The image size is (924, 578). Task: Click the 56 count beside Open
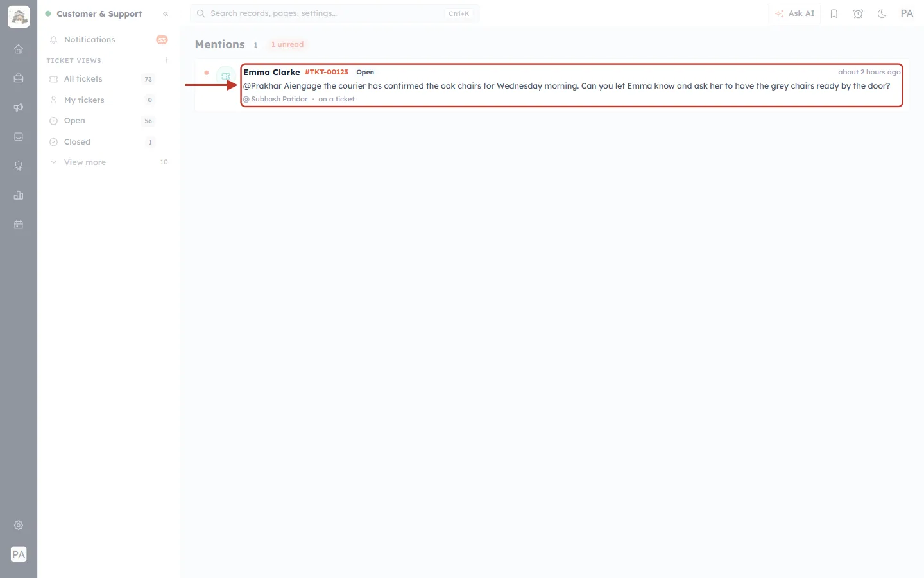(148, 121)
